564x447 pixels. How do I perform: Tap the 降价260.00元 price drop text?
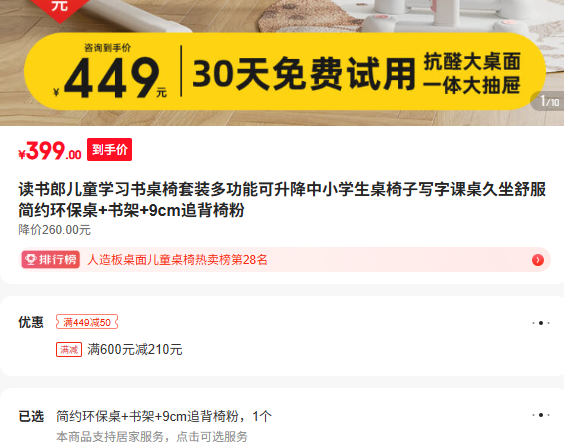pyautogui.click(x=55, y=230)
